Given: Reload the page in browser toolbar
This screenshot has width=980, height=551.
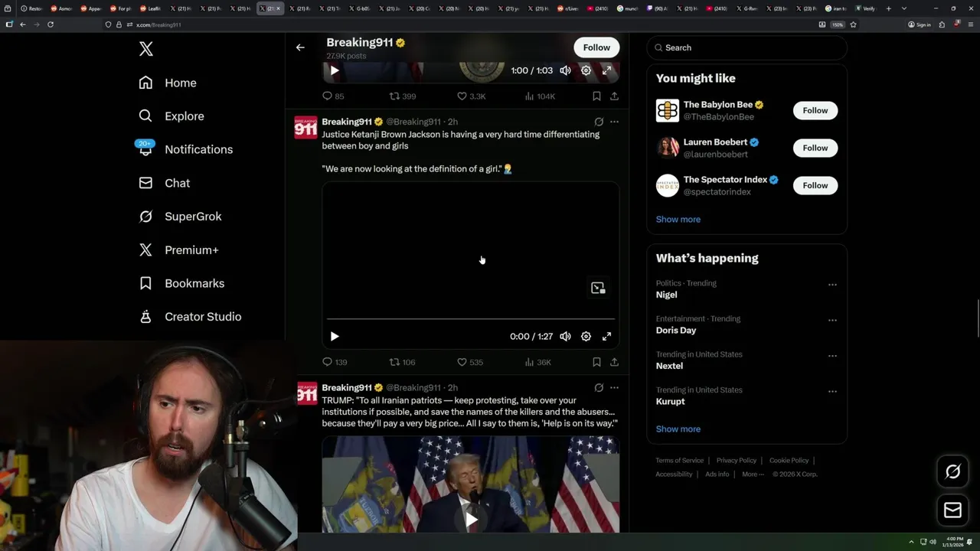Looking at the screenshot, I should pyautogui.click(x=51, y=24).
